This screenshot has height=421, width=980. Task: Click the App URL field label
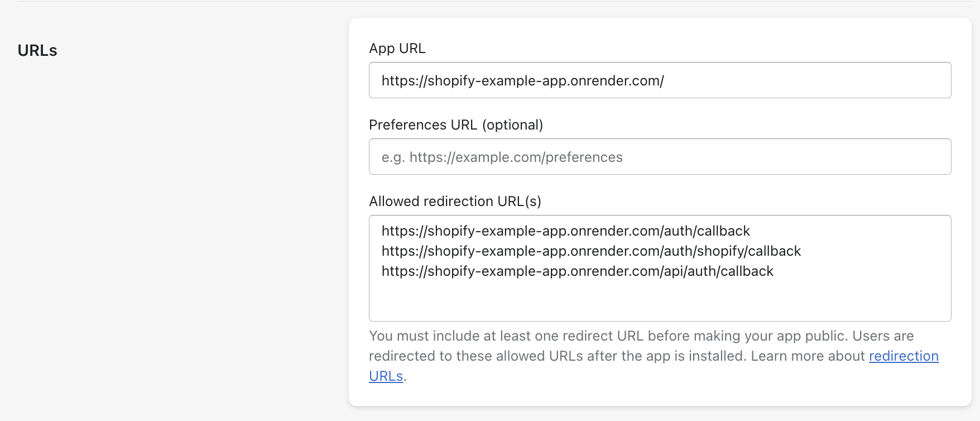point(396,49)
